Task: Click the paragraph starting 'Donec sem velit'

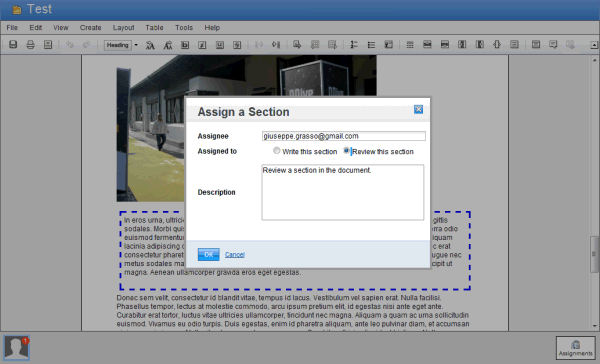Action: pyautogui.click(x=293, y=311)
